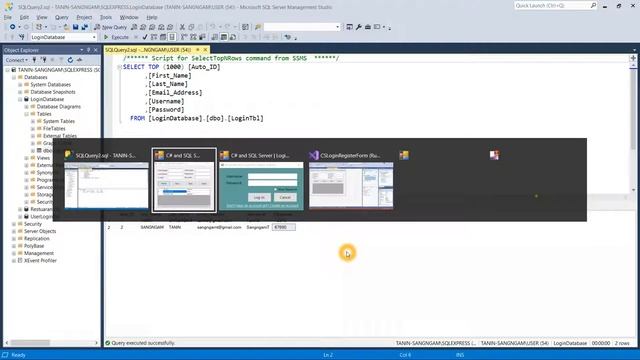Open the Help menu

click(152, 17)
